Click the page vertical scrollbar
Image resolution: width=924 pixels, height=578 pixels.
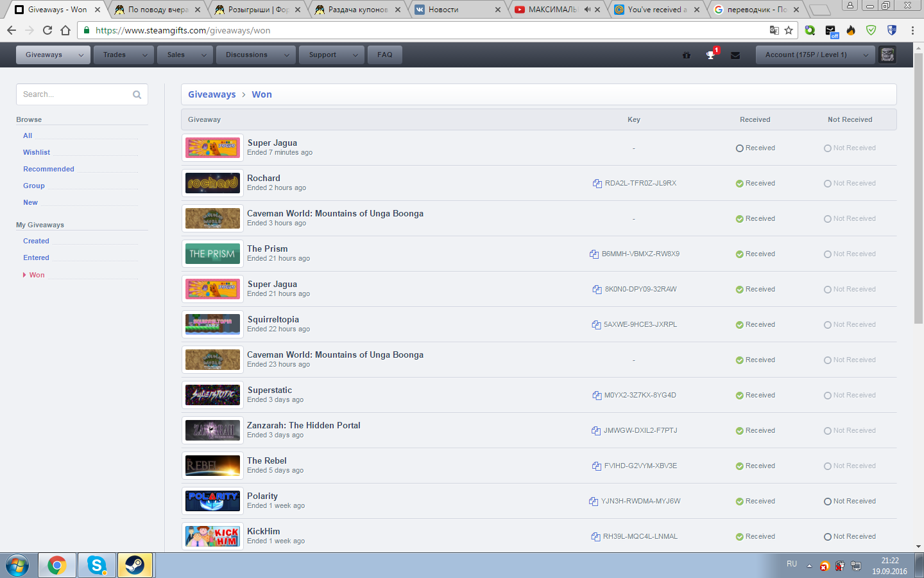tap(918, 189)
